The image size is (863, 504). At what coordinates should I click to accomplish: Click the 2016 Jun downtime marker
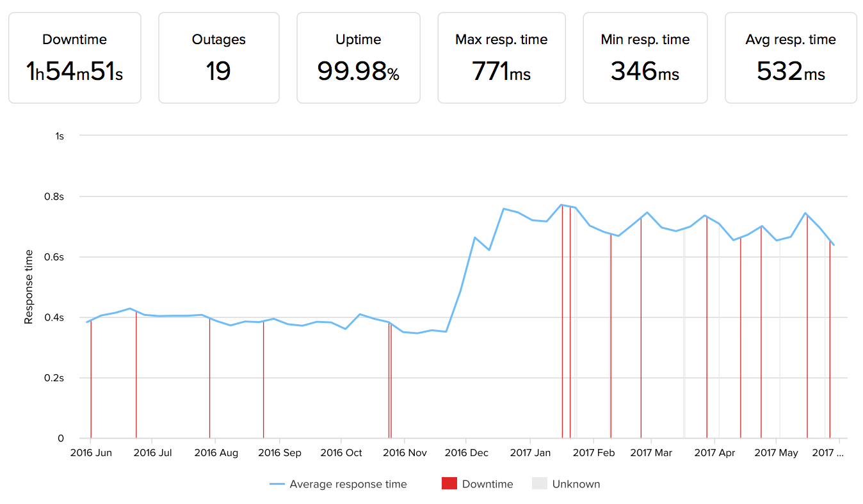[91, 379]
